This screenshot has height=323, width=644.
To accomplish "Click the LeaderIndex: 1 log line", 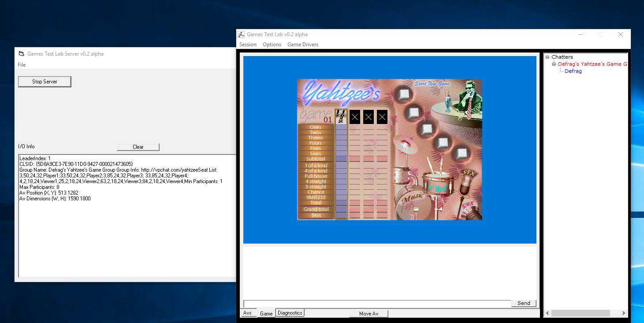I will 35,158.
